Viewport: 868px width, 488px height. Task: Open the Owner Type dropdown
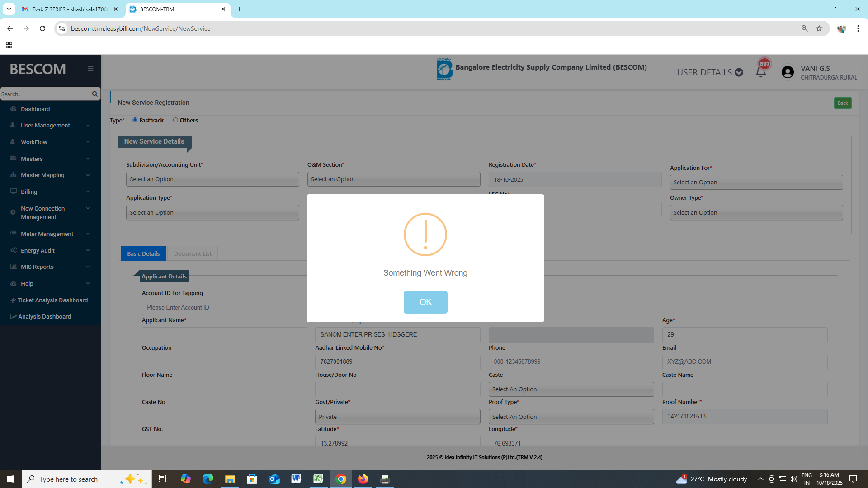coord(756,213)
